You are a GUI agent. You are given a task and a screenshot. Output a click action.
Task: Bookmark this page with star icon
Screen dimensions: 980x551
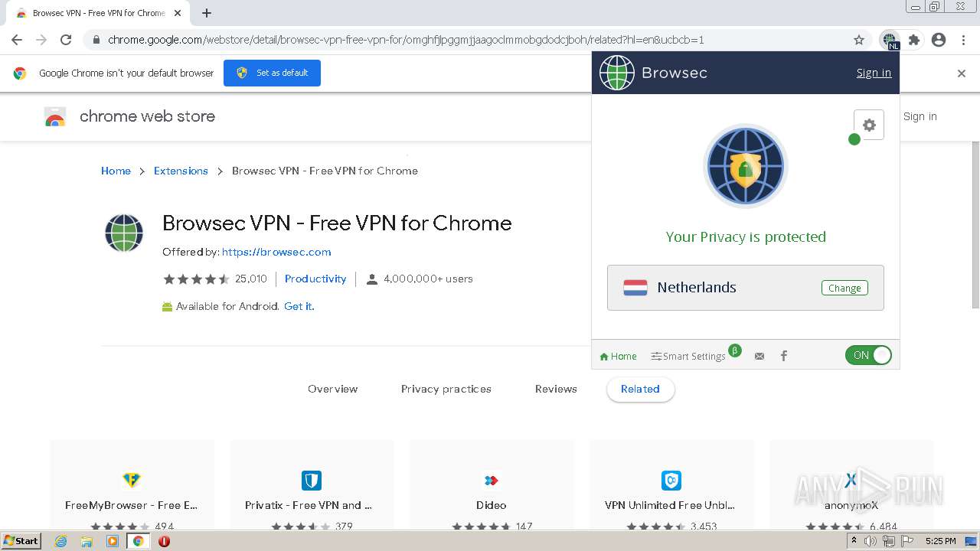859,40
